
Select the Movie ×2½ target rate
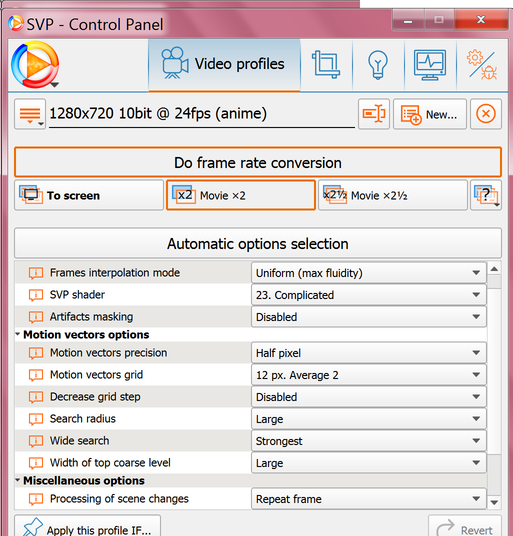[x=393, y=195]
